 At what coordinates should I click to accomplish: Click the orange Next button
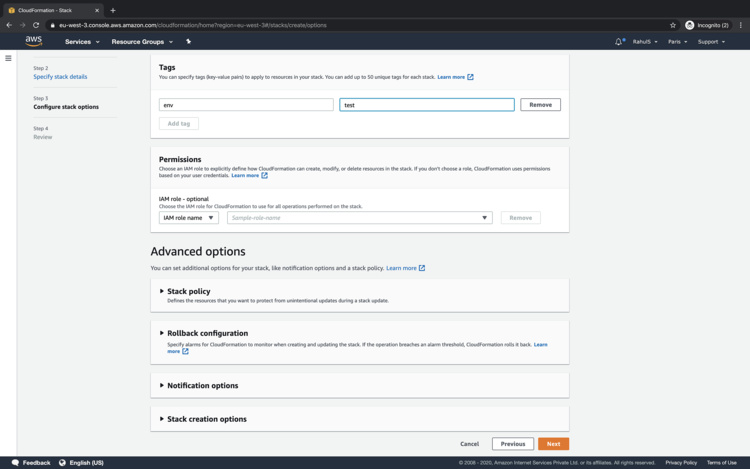(x=553, y=444)
